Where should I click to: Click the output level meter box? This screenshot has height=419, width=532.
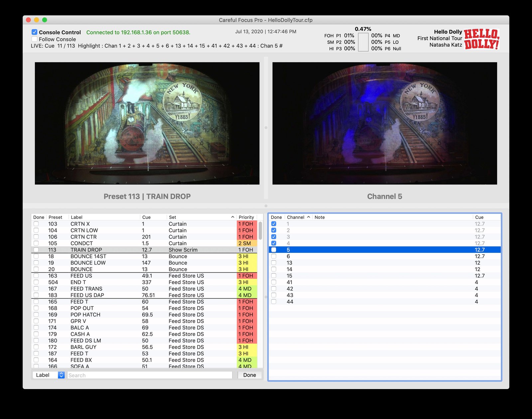coord(363,42)
